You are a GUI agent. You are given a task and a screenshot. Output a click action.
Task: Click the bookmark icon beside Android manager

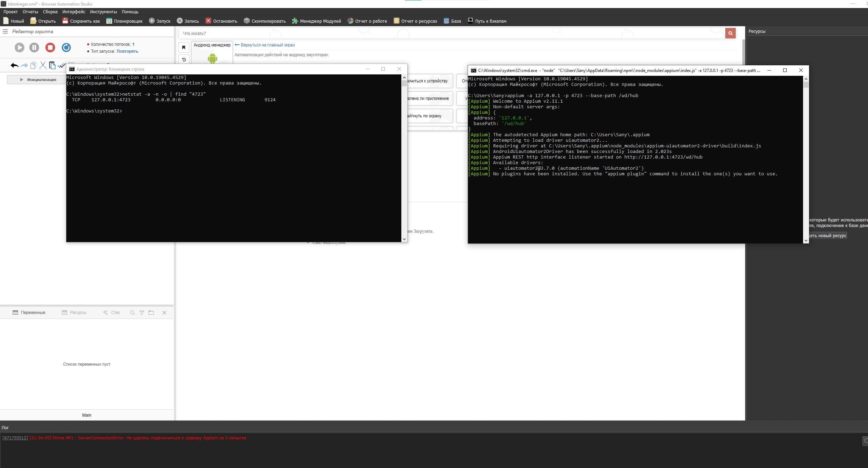[184, 47]
